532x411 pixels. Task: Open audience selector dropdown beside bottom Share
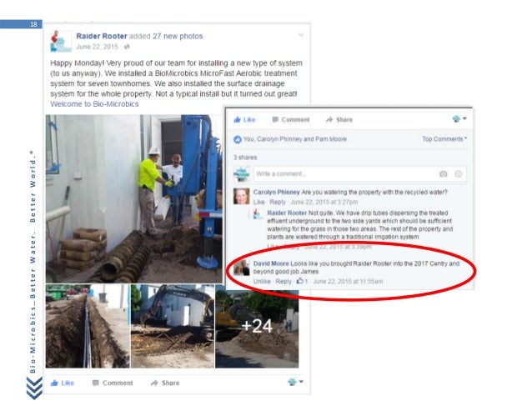click(295, 382)
